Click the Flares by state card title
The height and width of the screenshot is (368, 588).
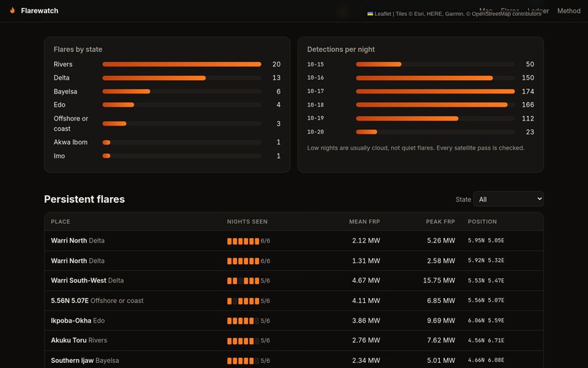[77, 49]
